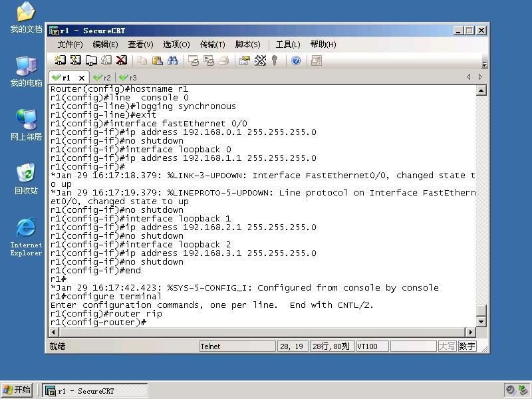Click the last toolbar icon with lock
532x399 pixels.
317,61
